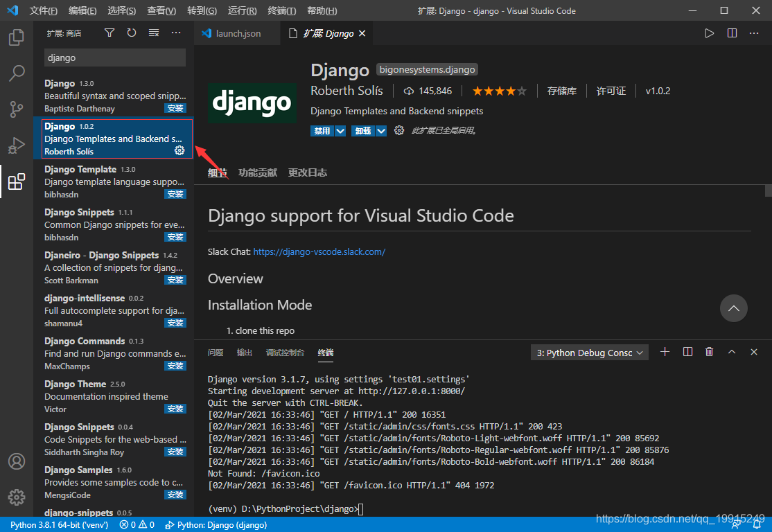Collapse the Installation Mode section chevron
Image resolution: width=772 pixels, height=532 pixels.
tap(733, 308)
